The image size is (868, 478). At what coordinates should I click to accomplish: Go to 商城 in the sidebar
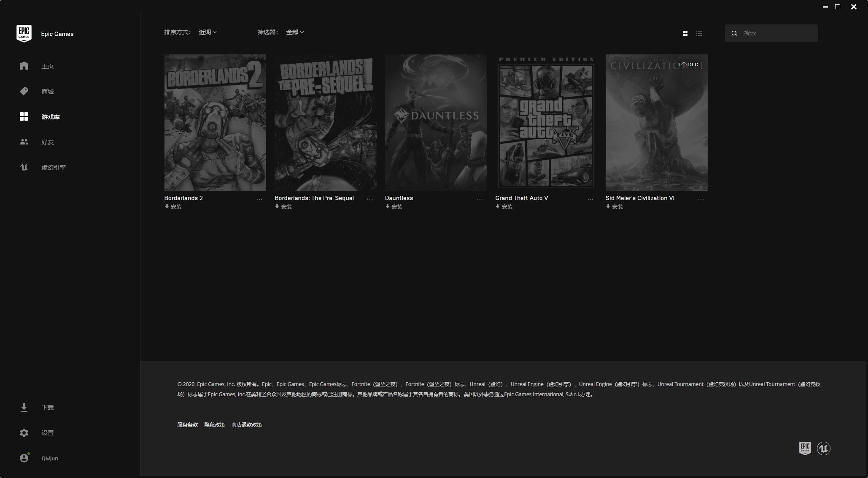tap(48, 92)
